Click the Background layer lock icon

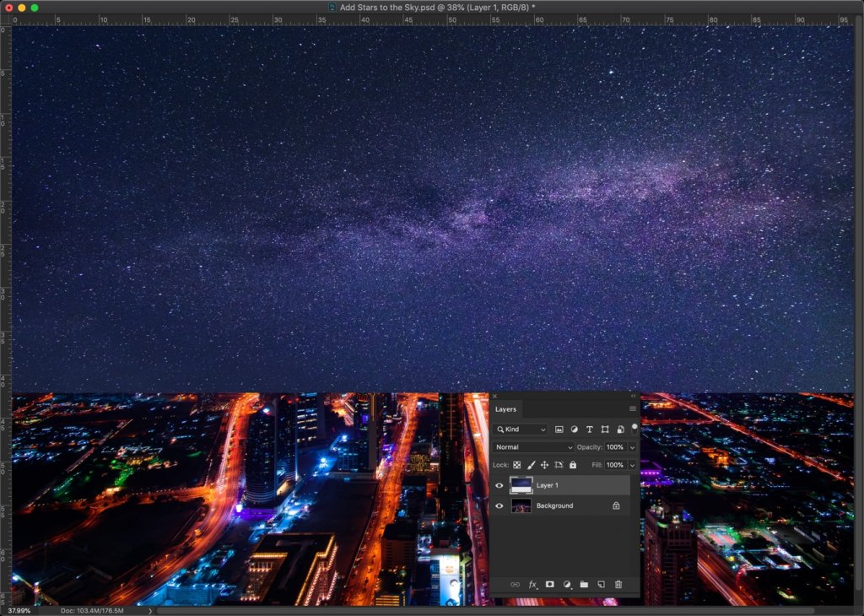point(616,505)
